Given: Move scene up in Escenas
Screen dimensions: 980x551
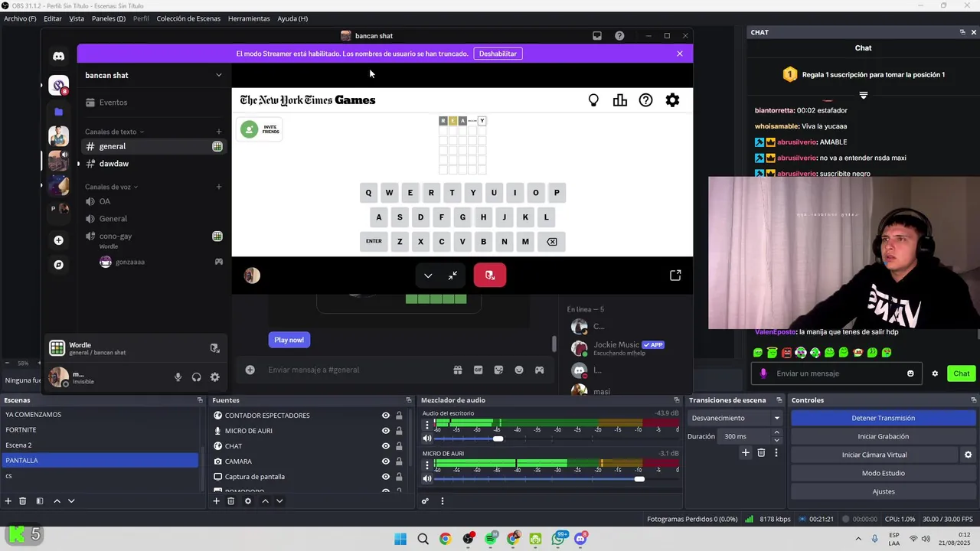Looking at the screenshot, I should [x=57, y=501].
